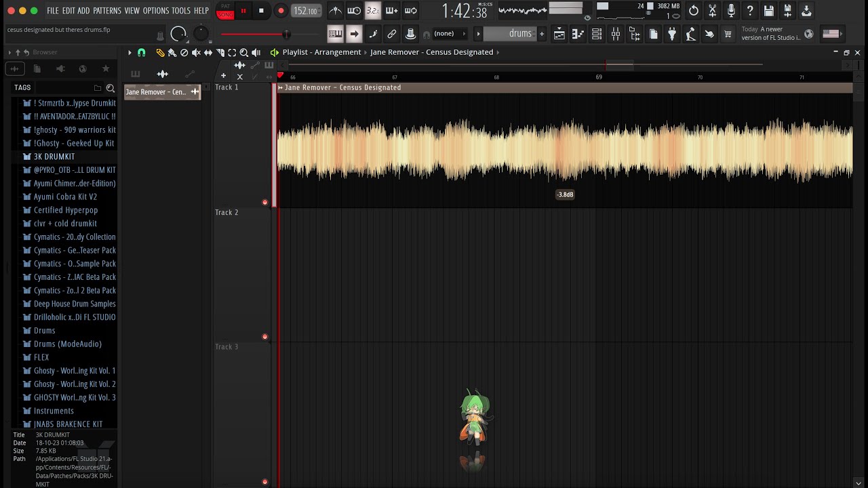Click the Jane Remover audio clip waveform
Image resolution: width=868 pixels, height=488 pixels.
[565, 150]
